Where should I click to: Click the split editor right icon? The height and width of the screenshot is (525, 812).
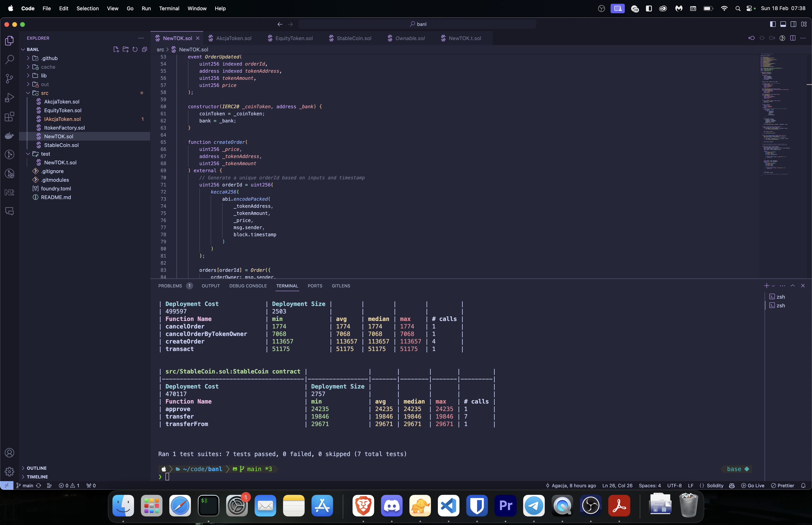[x=793, y=38]
